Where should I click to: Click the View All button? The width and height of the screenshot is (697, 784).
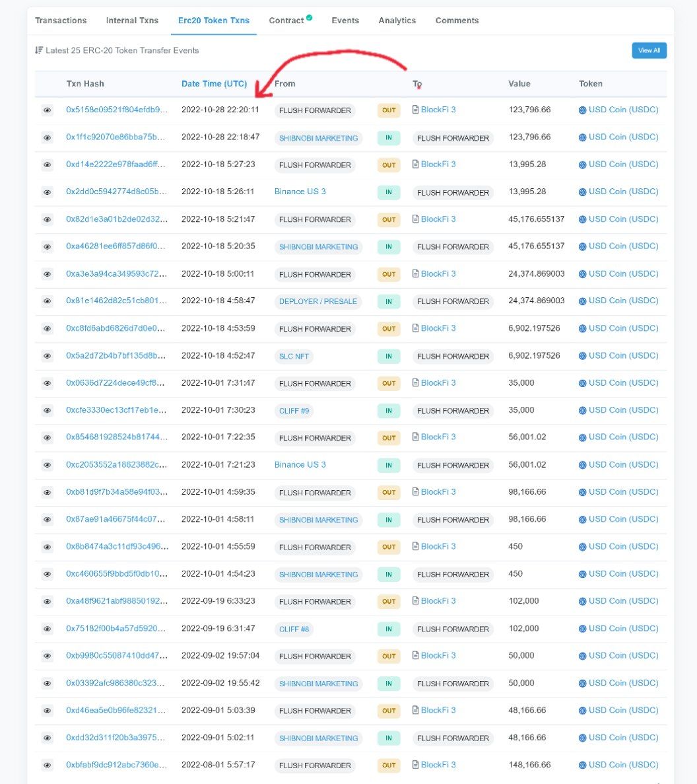tap(649, 50)
